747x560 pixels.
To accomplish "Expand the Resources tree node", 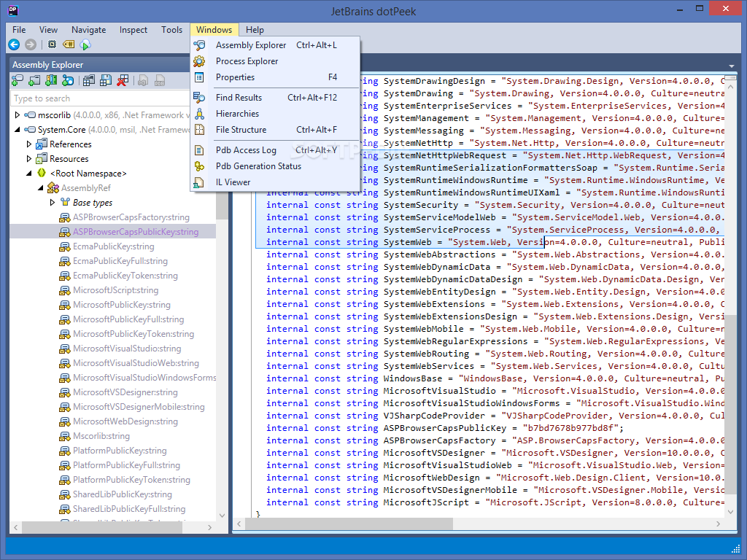I will point(28,158).
